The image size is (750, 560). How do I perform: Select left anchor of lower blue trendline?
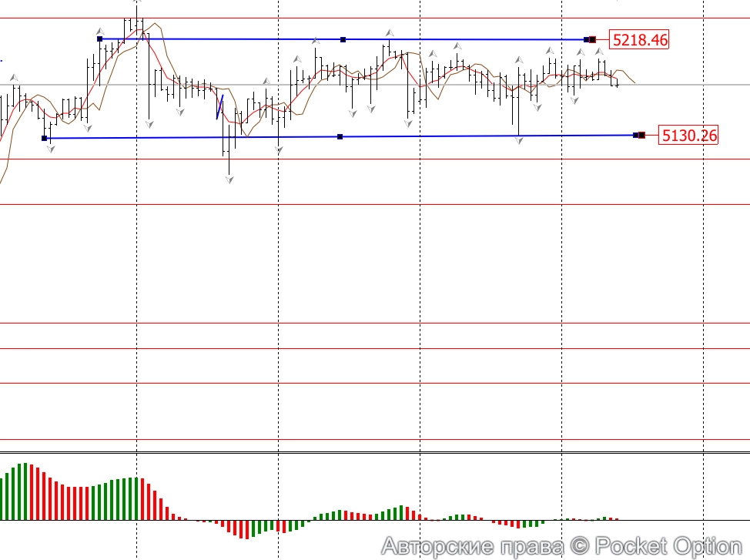44,138
